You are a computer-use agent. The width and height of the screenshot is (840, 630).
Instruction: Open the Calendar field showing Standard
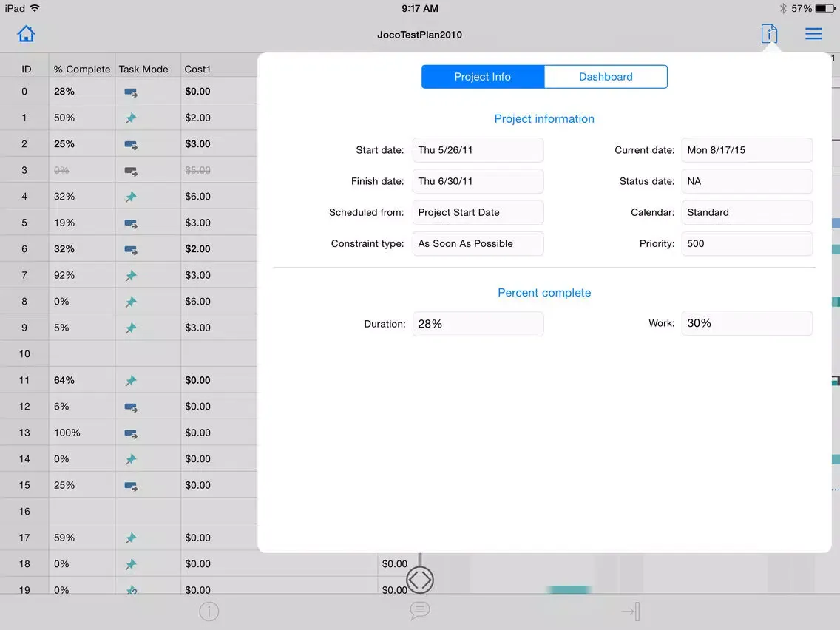(x=747, y=212)
